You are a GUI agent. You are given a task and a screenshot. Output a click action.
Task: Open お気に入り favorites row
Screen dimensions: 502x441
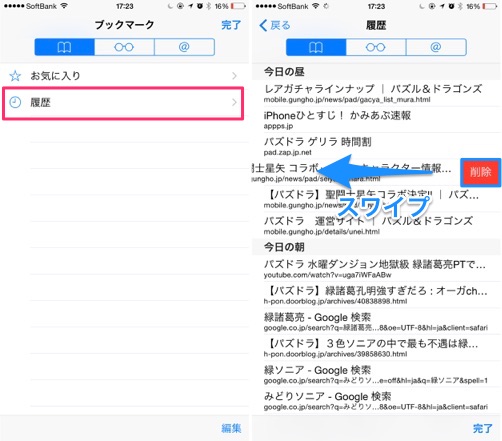click(x=124, y=76)
